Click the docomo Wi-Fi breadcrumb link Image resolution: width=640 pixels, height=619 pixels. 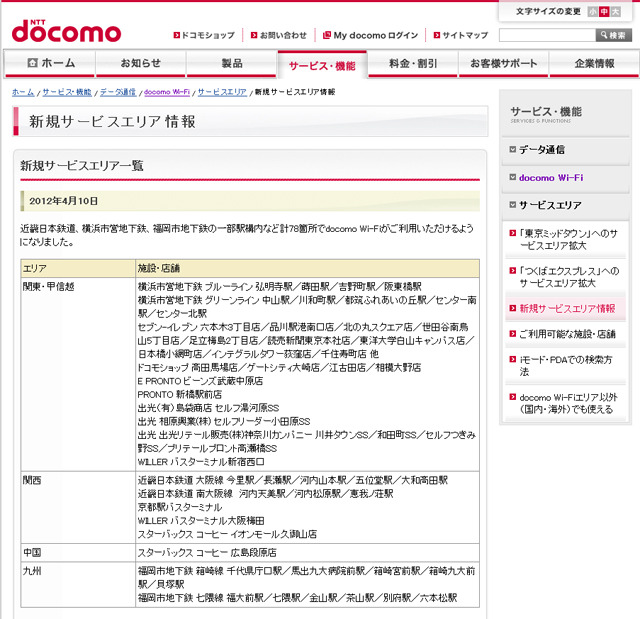tap(167, 92)
